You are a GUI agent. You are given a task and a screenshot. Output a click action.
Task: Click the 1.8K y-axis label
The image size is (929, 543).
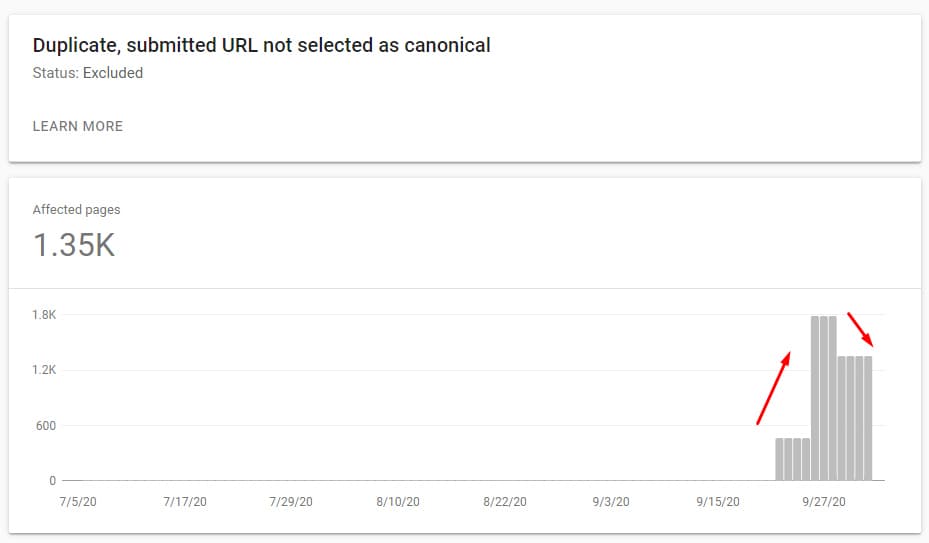[44, 315]
